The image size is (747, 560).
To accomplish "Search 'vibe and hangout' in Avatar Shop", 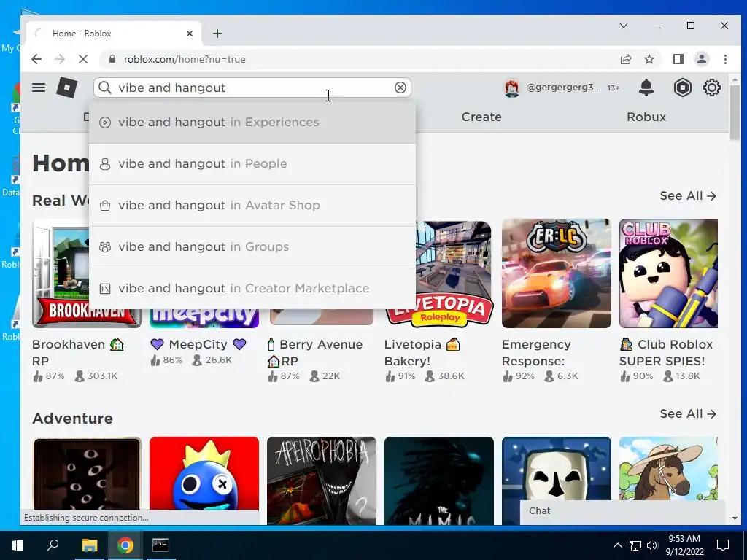I will (x=252, y=205).
